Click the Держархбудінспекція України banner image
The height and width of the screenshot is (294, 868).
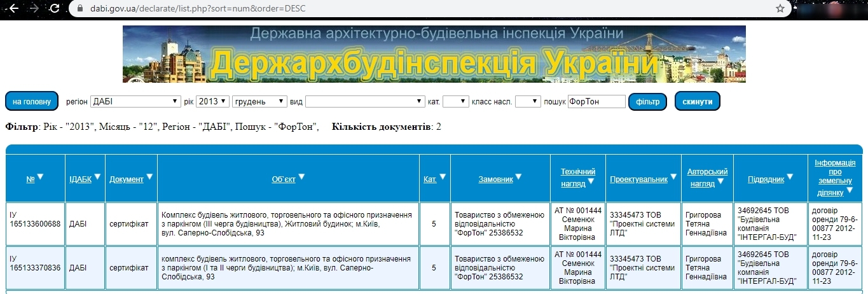pos(434,54)
